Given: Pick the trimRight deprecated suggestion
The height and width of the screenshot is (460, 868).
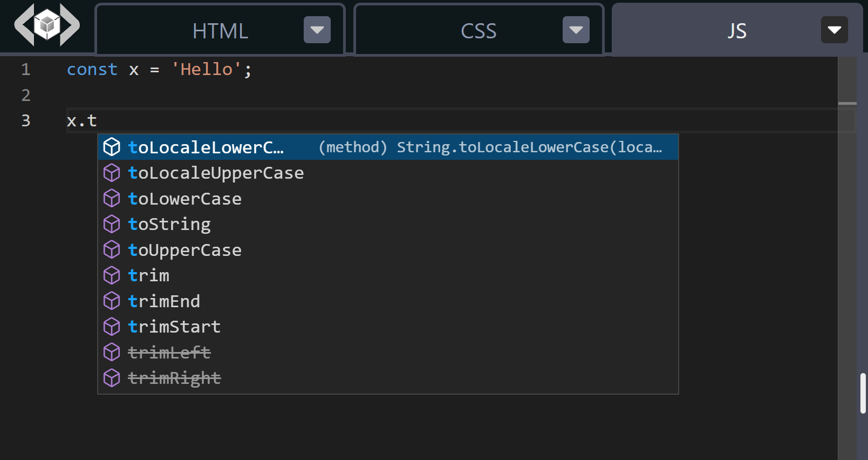Looking at the screenshot, I should pos(174,378).
